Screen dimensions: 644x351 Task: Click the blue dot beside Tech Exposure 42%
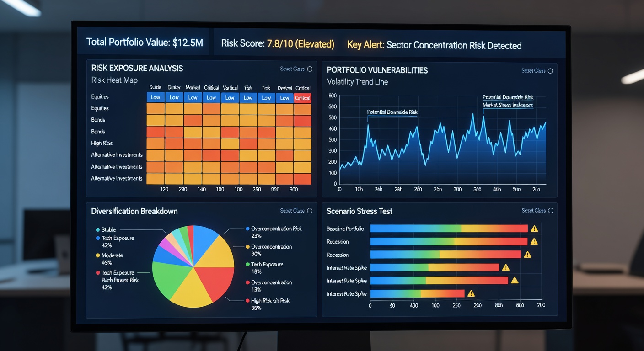(98, 239)
